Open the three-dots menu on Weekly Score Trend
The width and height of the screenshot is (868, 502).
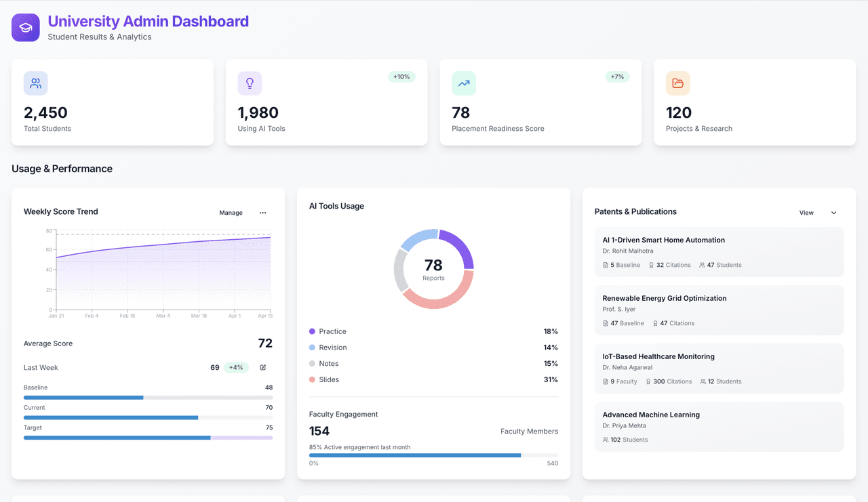[x=263, y=213]
